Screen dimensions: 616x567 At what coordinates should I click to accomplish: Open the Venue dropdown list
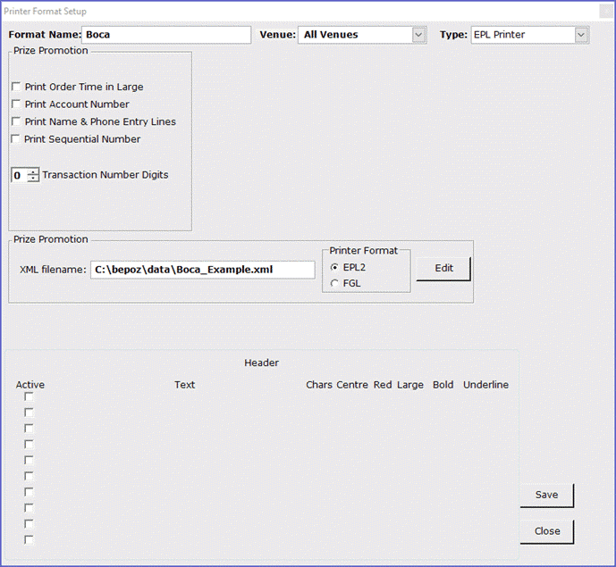click(418, 35)
